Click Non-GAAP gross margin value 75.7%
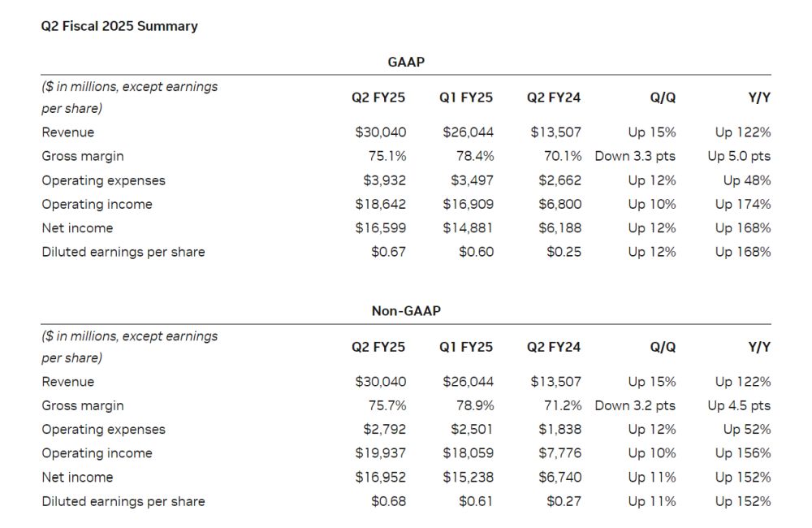 point(387,405)
